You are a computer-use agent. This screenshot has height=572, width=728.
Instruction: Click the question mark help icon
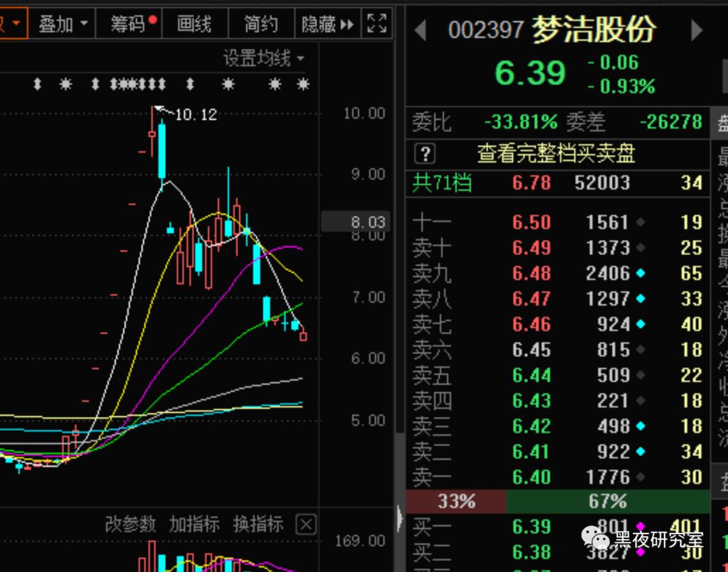pyautogui.click(x=425, y=154)
